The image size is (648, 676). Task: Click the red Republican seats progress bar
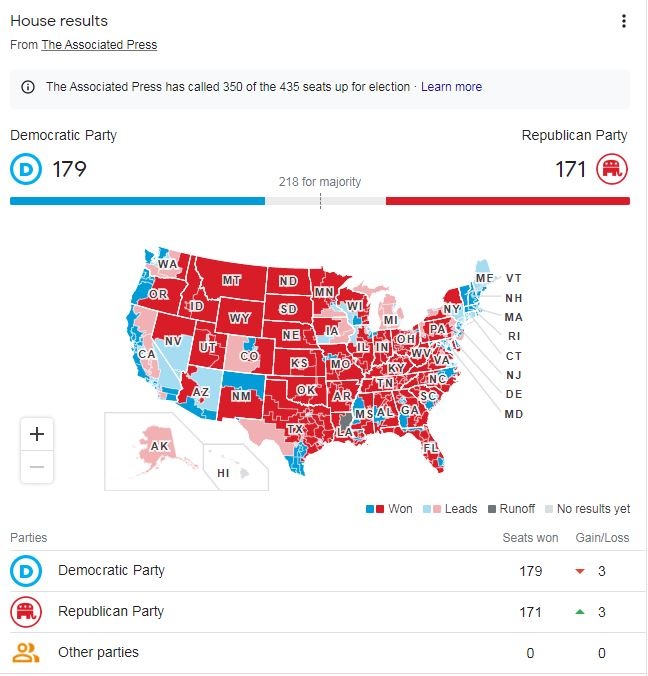(508, 201)
